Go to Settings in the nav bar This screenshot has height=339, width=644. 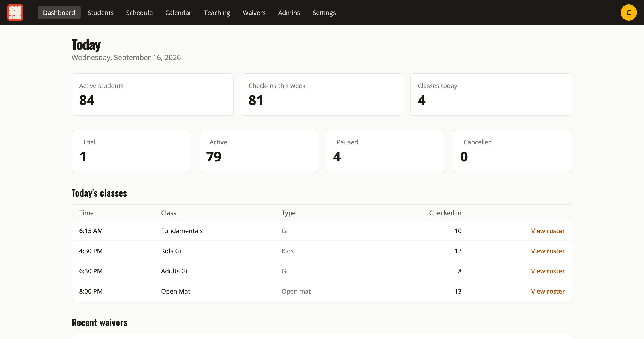pos(324,13)
